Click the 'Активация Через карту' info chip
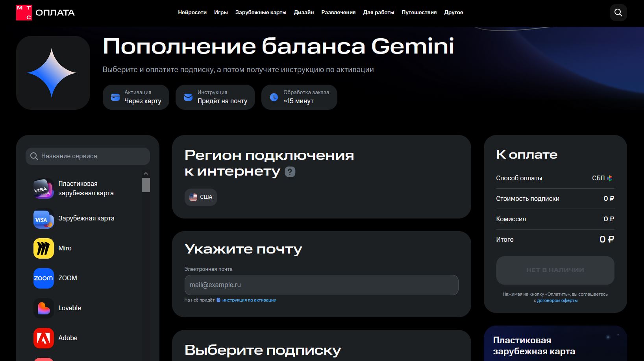The width and height of the screenshot is (644, 361). [x=136, y=97]
